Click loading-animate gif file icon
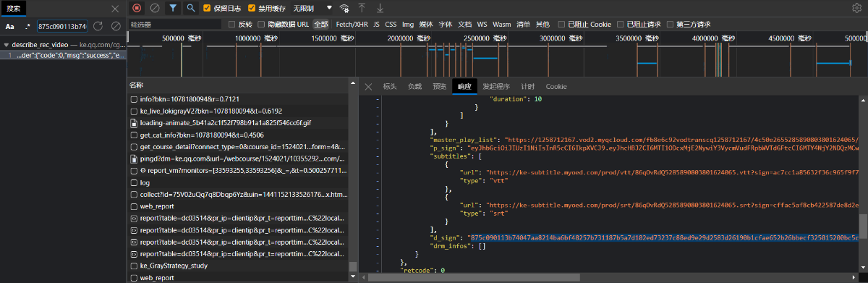Screen dimensions: 868x283 click(x=134, y=123)
